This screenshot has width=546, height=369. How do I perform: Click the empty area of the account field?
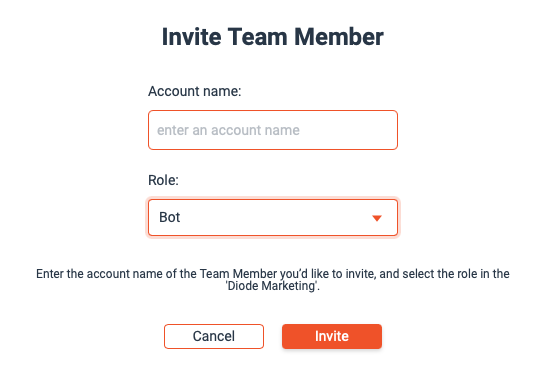point(348,130)
